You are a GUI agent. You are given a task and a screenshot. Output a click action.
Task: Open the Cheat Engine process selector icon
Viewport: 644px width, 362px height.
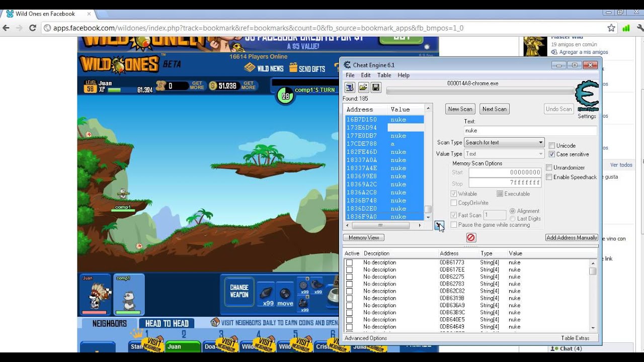click(350, 88)
